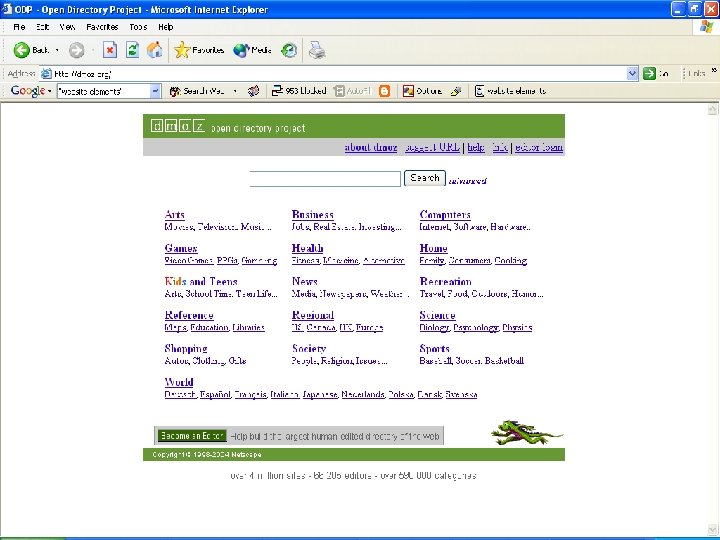The width and height of the screenshot is (720, 540).
Task: Click the green lizard mascot image
Action: pos(527,433)
